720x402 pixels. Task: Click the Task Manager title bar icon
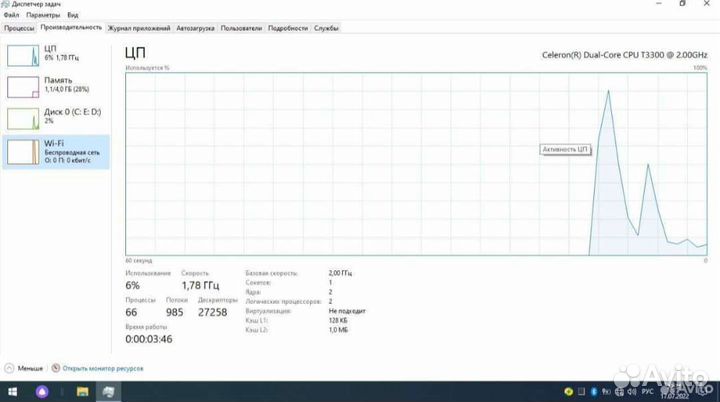[x=6, y=4]
